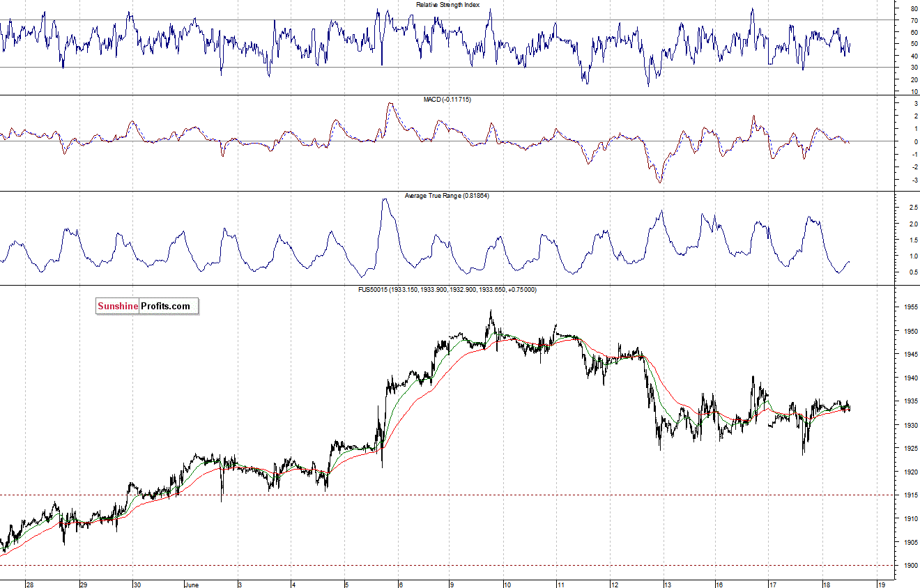The height and width of the screenshot is (588, 920).
Task: Click the 'June' label on the date axis
Action: (x=193, y=584)
